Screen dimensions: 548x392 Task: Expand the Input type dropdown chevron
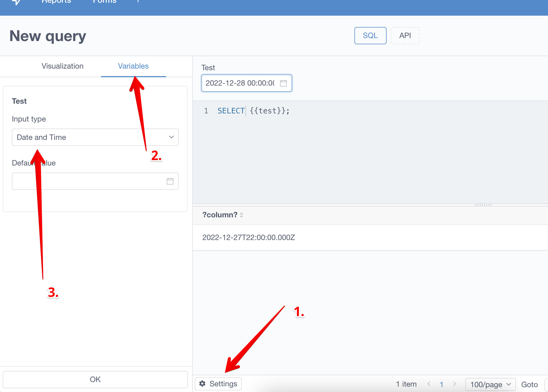pyautogui.click(x=171, y=137)
